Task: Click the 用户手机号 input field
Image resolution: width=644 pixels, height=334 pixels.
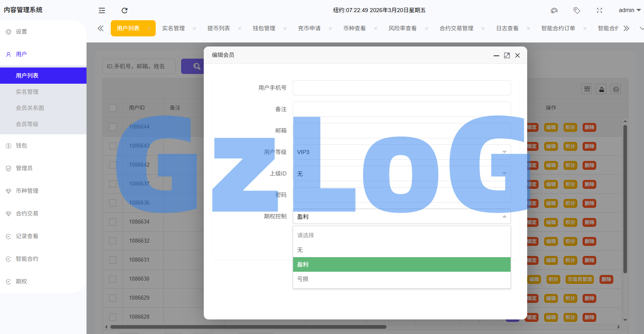Action: [401, 88]
